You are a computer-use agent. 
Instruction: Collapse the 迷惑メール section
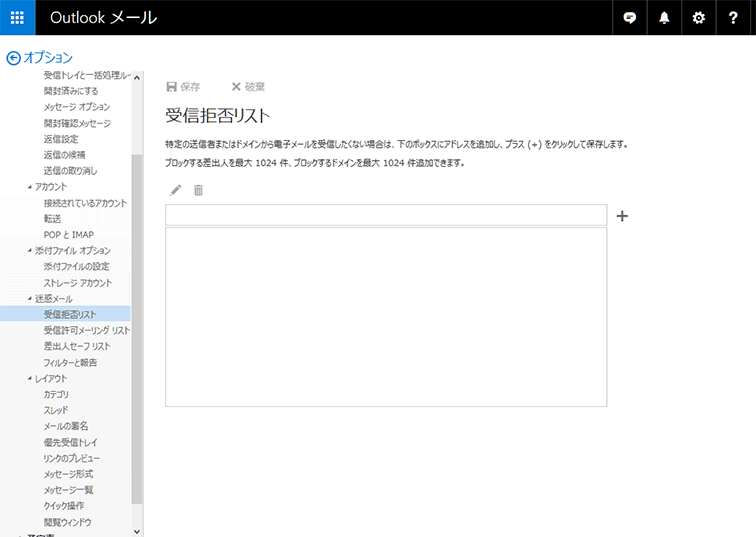tap(30, 298)
